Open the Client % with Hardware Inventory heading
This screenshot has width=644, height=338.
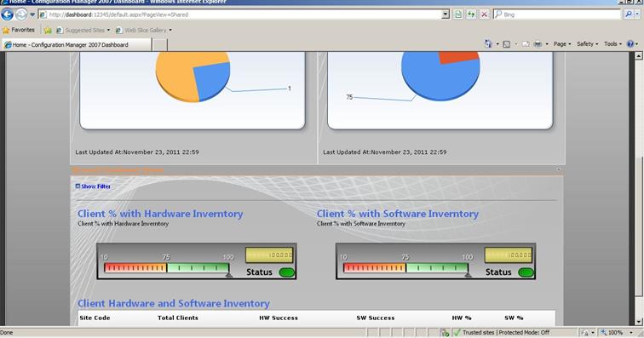160,214
